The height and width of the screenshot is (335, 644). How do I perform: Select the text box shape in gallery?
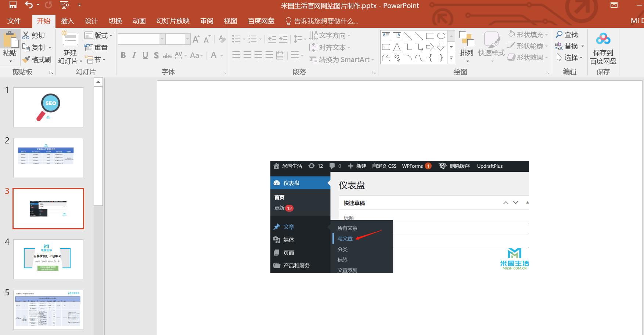[x=386, y=36]
